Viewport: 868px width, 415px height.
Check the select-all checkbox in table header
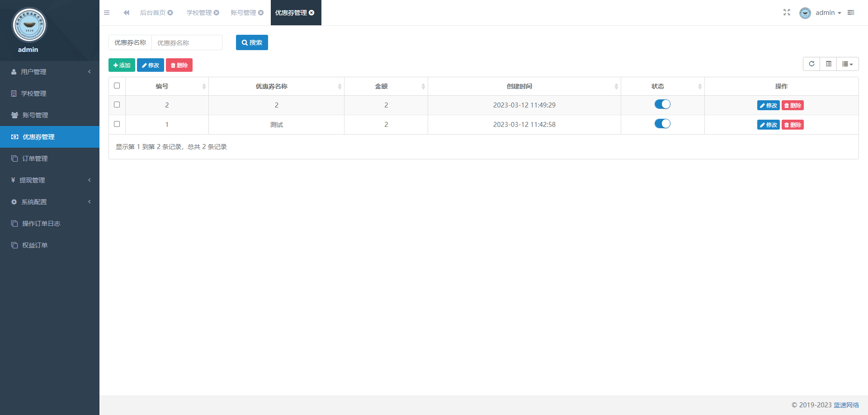click(117, 86)
